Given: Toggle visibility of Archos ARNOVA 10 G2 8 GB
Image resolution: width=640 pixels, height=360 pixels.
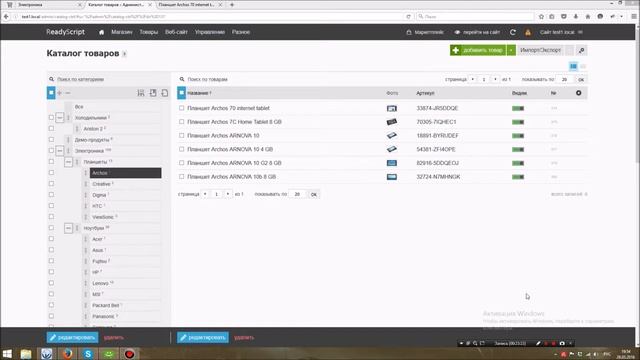Looking at the screenshot, I should (518, 163).
